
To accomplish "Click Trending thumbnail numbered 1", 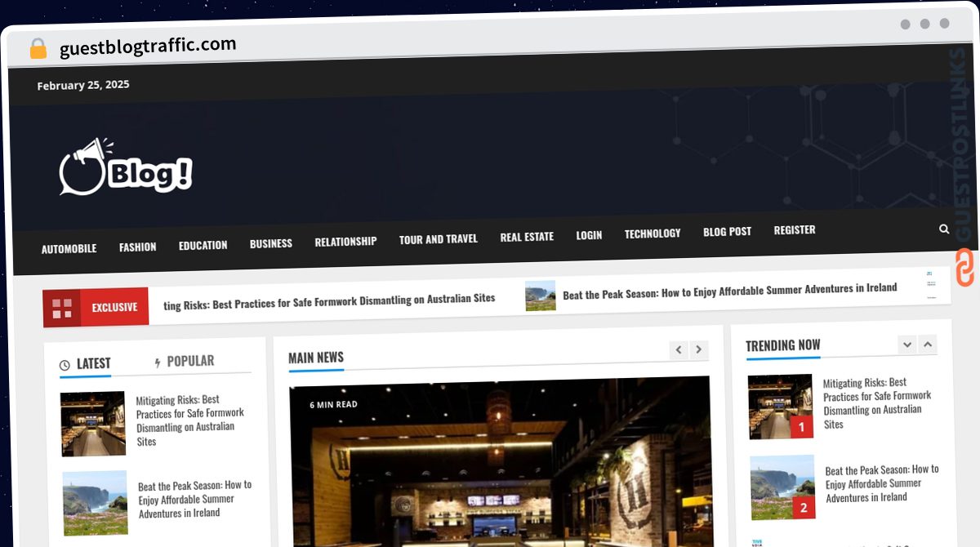I will click(x=781, y=407).
